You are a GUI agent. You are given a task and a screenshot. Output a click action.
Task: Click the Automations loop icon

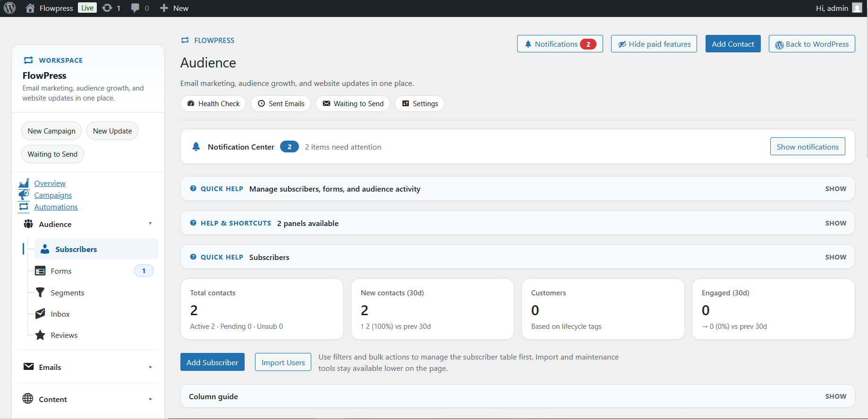[x=24, y=207]
